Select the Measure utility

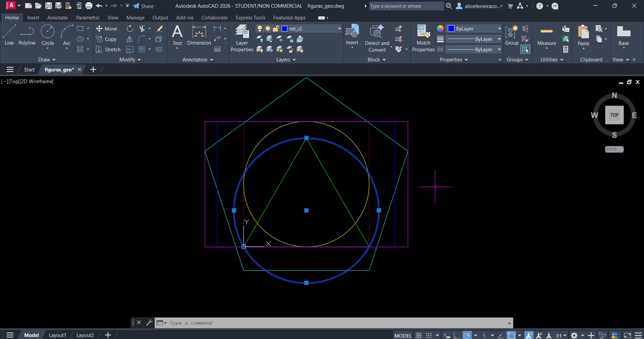pos(546,35)
